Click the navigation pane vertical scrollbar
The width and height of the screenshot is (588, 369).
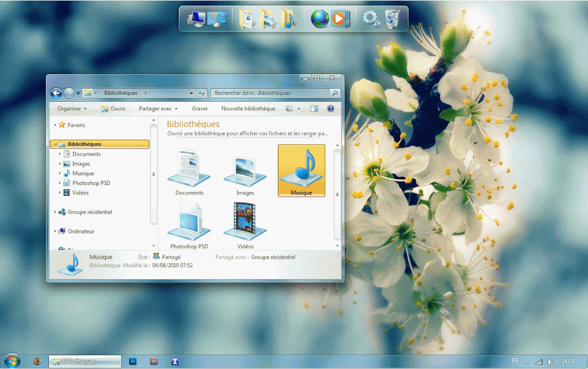point(153,175)
